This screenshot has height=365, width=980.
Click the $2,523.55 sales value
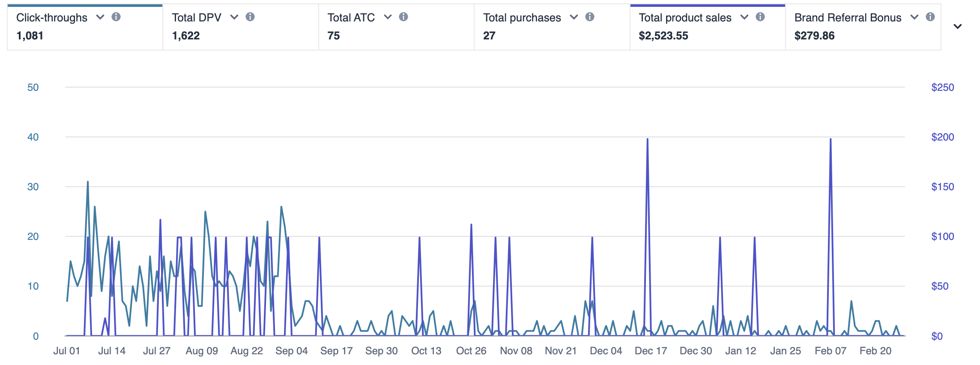coord(663,36)
